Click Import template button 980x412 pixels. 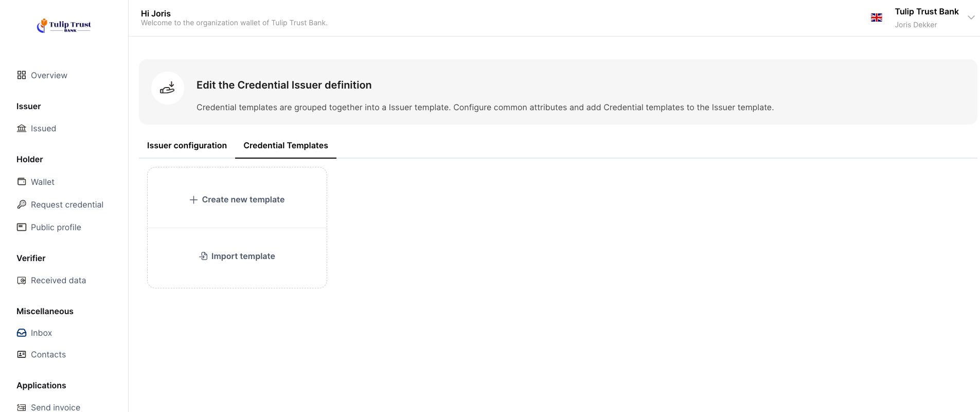click(237, 256)
